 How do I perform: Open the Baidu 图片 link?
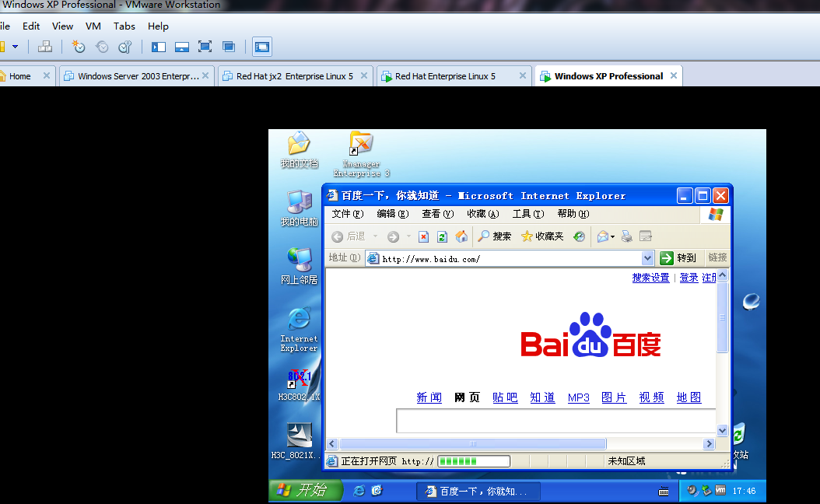click(614, 397)
